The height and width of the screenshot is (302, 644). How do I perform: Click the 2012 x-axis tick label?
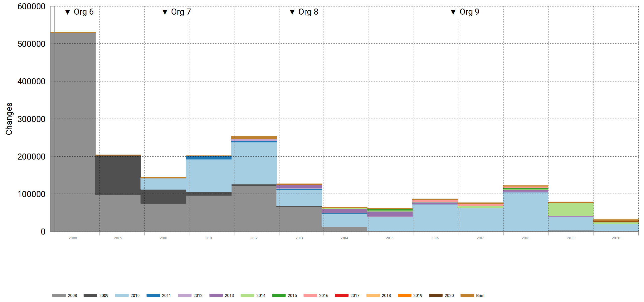click(x=254, y=238)
